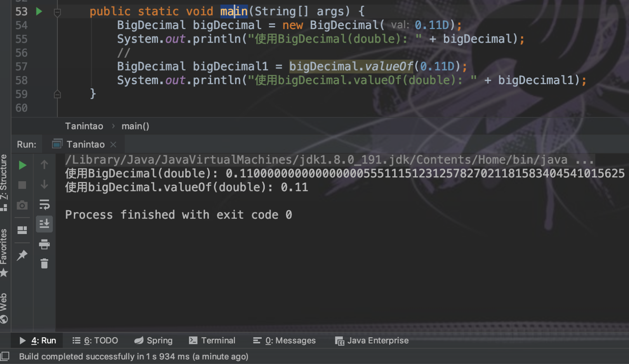
Task: Toggle scroll to end of console
Action: point(44,224)
